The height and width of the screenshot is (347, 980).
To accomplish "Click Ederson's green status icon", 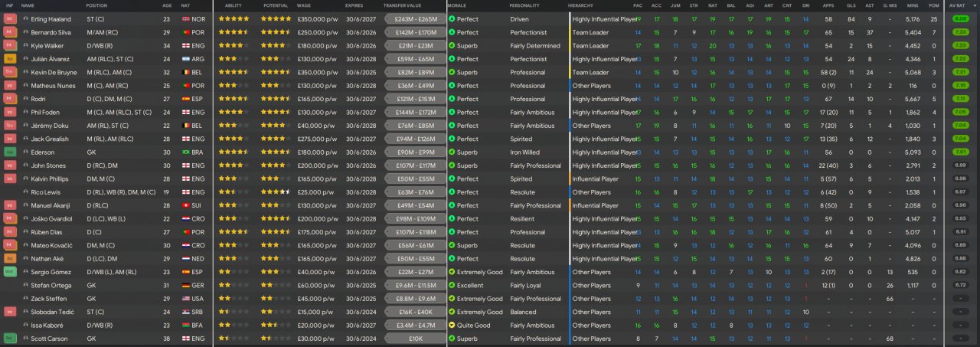I will 10,152.
